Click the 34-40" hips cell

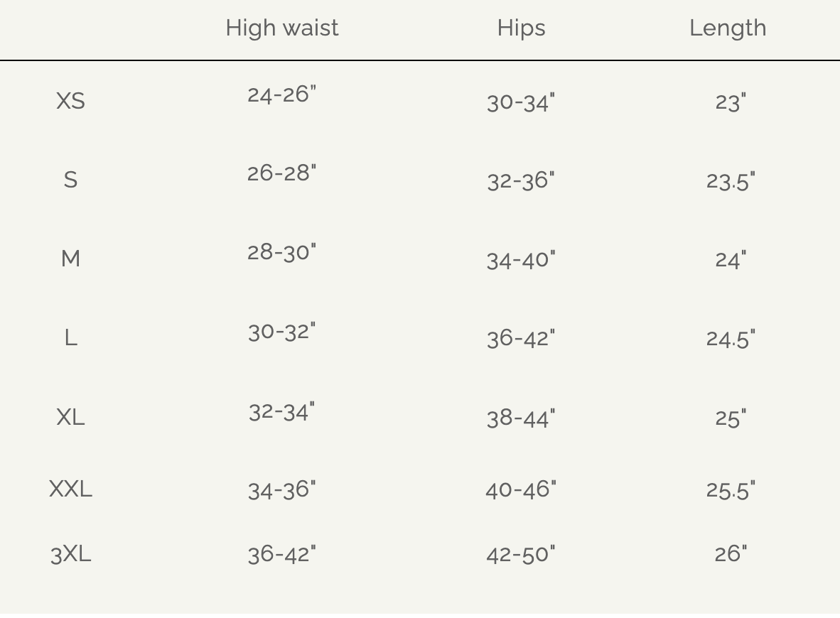click(521, 260)
